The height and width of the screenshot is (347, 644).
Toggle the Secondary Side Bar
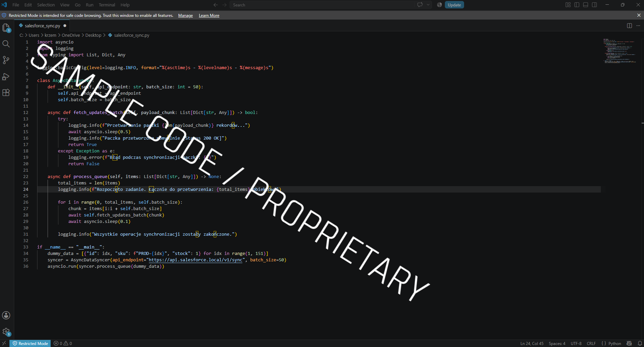coord(594,5)
